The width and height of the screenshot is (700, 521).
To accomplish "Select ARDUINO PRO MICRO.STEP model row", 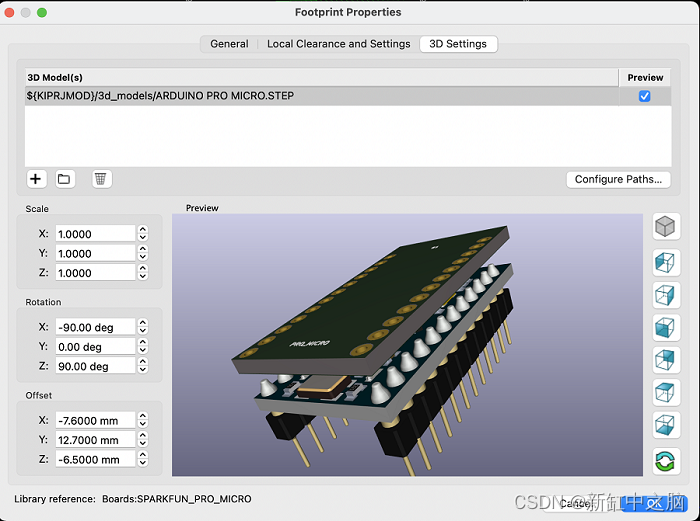I will click(348, 96).
